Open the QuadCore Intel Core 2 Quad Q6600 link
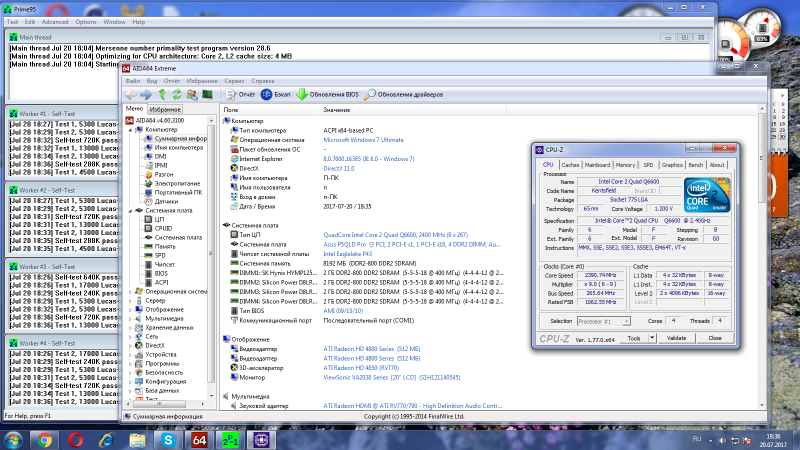800x450 pixels. coord(395,235)
